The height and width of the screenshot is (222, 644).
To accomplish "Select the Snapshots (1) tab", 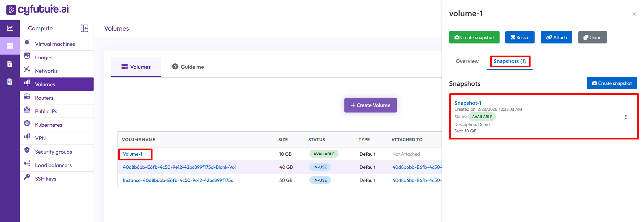I will point(509,61).
